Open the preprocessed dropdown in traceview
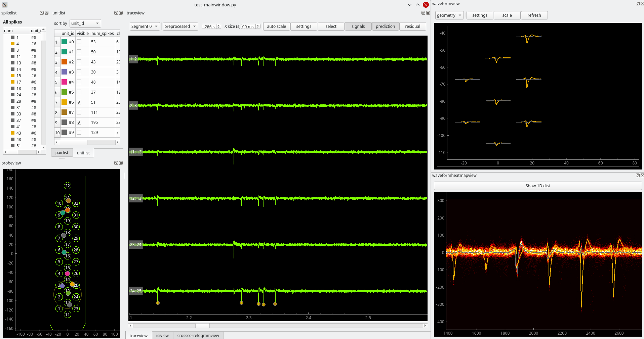Screen dimensions: 644x339 coord(180,26)
